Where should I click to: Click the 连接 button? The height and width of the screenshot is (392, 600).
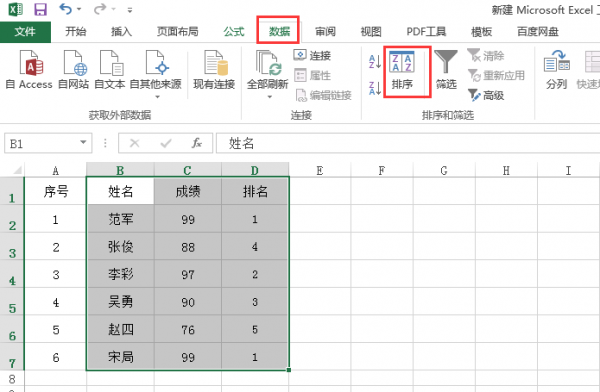(312, 56)
